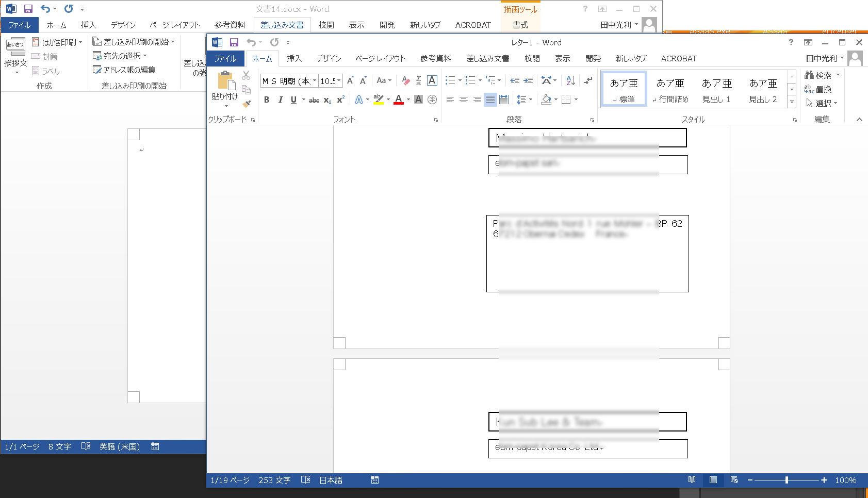Click the Sort A-Z icon
This screenshot has height=498, width=868.
point(570,80)
